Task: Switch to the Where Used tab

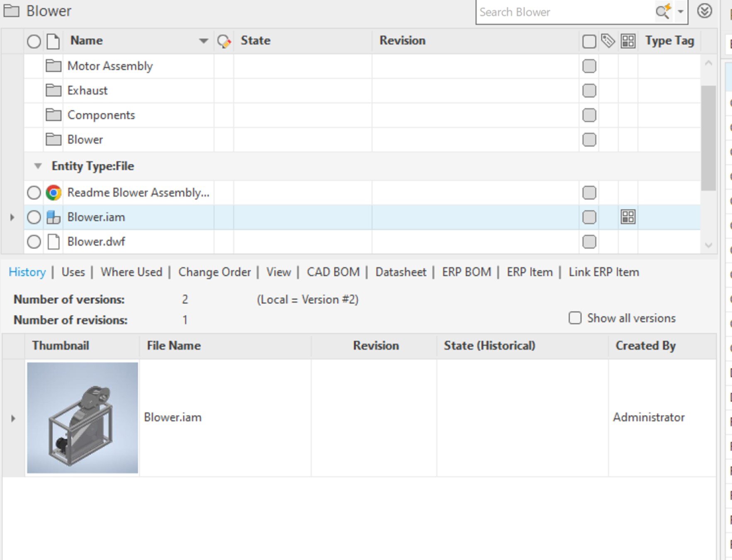Action: [131, 272]
